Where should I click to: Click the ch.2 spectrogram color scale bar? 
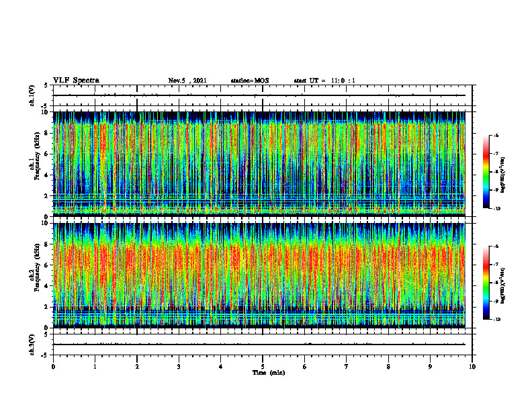pos(486,283)
